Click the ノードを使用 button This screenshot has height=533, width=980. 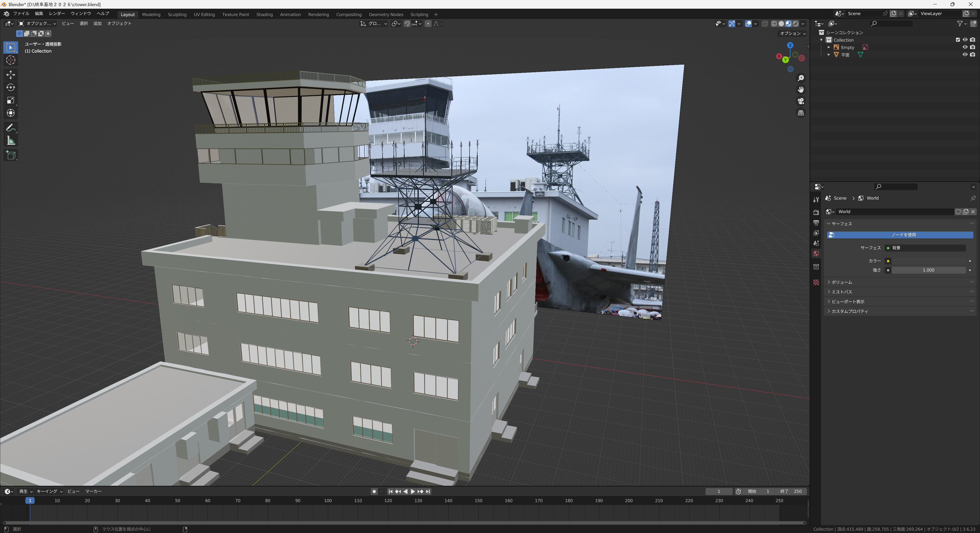tap(900, 235)
